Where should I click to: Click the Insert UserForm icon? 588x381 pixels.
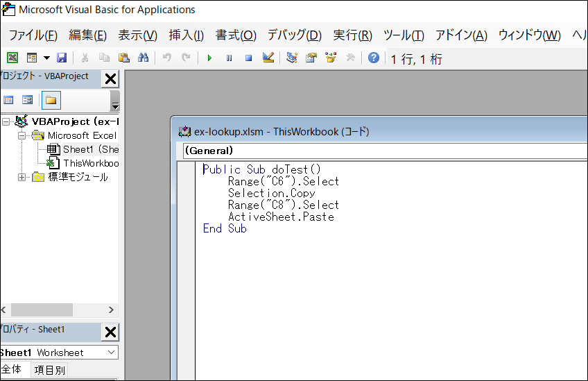pyautogui.click(x=32, y=58)
